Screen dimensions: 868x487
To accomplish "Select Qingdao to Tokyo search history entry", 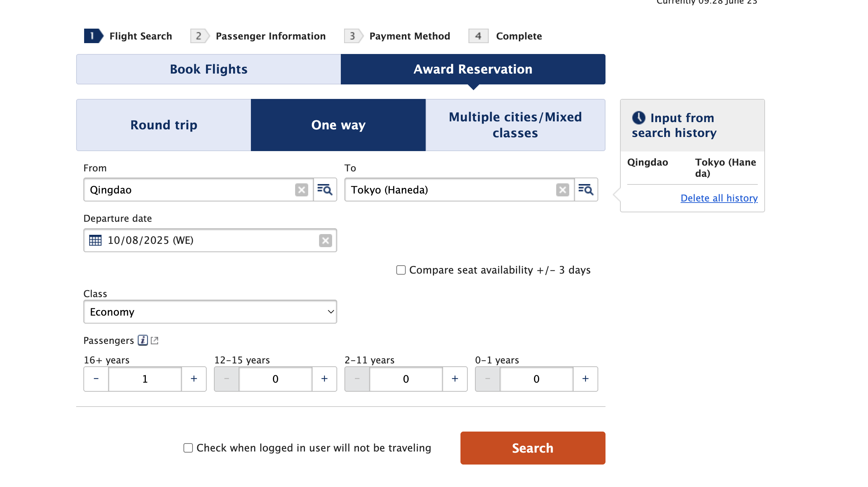I will [x=692, y=168].
